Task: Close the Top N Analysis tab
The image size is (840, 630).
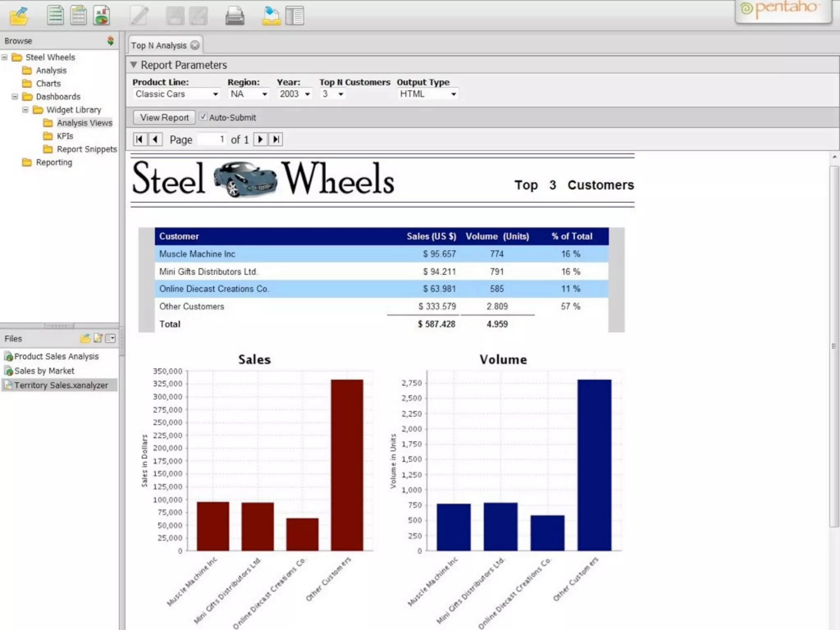Action: [195, 45]
